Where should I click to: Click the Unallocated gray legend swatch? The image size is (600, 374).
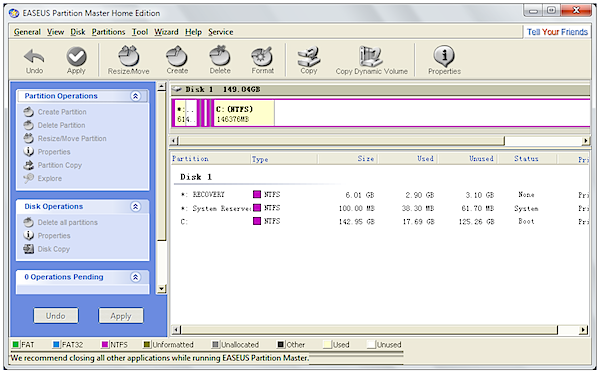216,345
